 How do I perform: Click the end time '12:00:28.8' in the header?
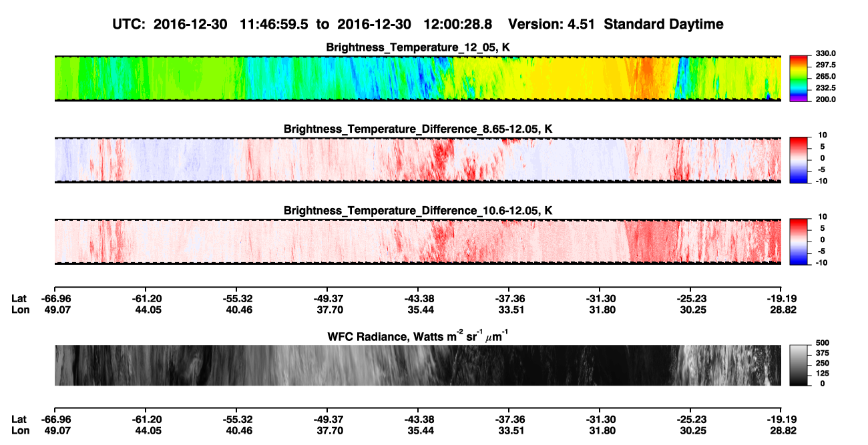pos(457,24)
